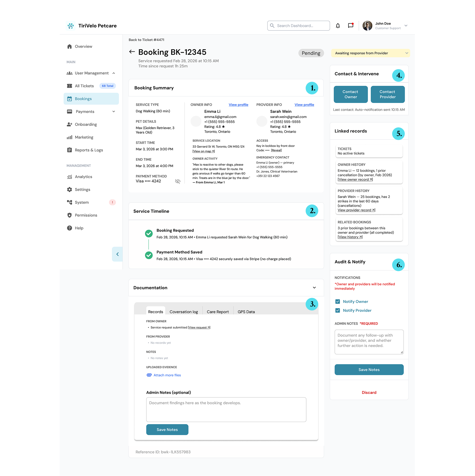The image size is (475, 476).
Task: Open View history for related bookings
Action: [x=350, y=237]
